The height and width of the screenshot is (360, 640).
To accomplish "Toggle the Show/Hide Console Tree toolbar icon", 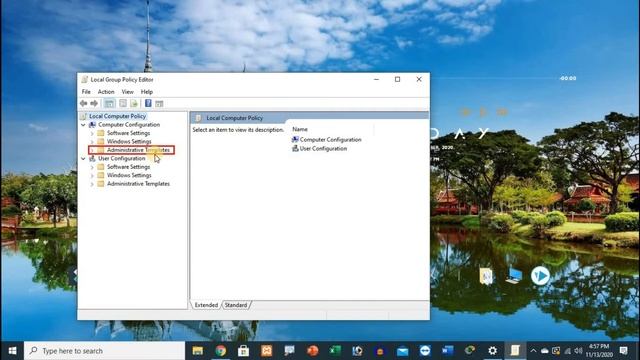I will 109,103.
